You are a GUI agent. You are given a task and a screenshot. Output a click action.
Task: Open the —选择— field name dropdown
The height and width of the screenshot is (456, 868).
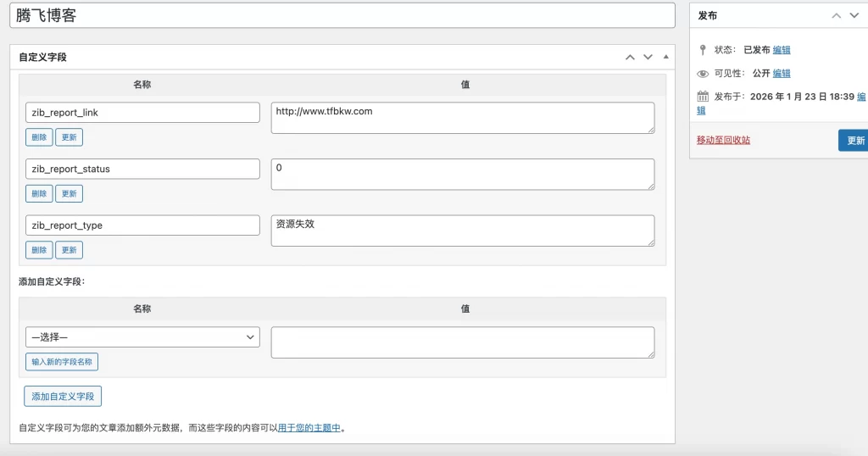[142, 337]
